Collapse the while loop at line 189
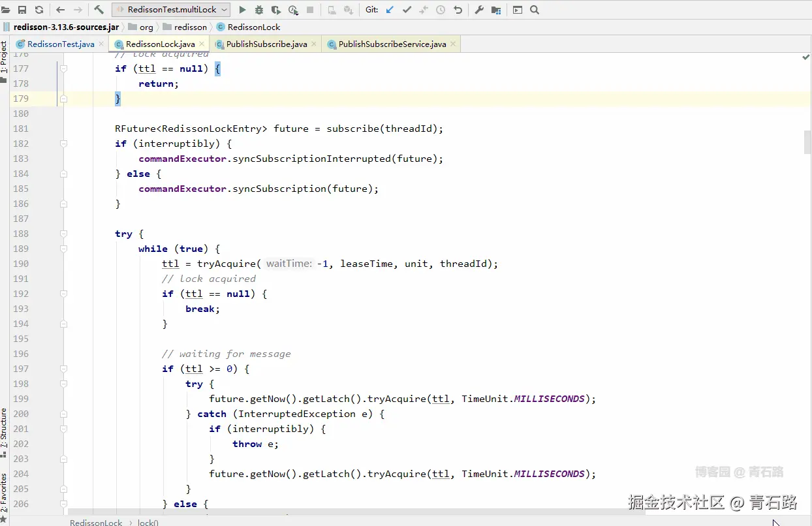 (64, 249)
